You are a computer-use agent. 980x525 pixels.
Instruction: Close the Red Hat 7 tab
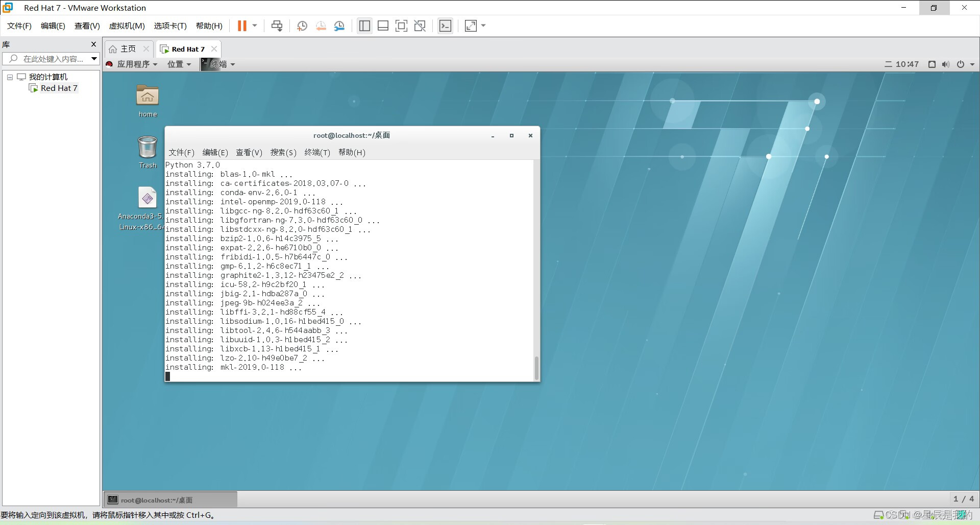coord(214,49)
